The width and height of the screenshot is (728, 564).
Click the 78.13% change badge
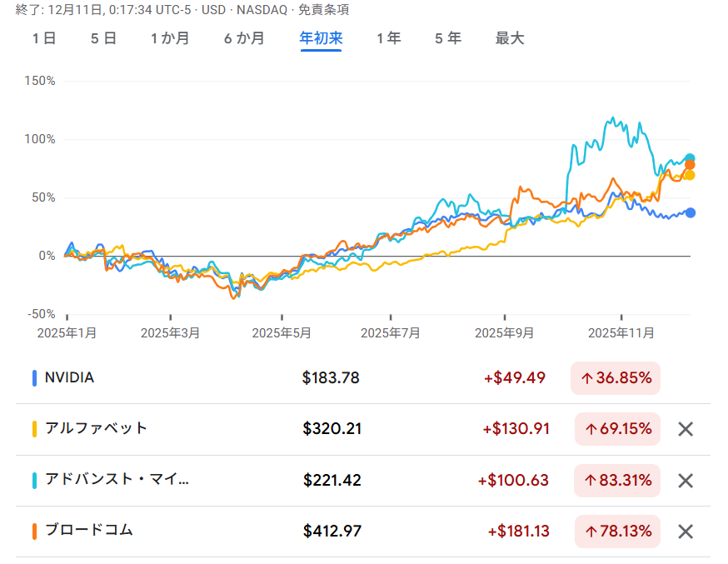point(617,532)
